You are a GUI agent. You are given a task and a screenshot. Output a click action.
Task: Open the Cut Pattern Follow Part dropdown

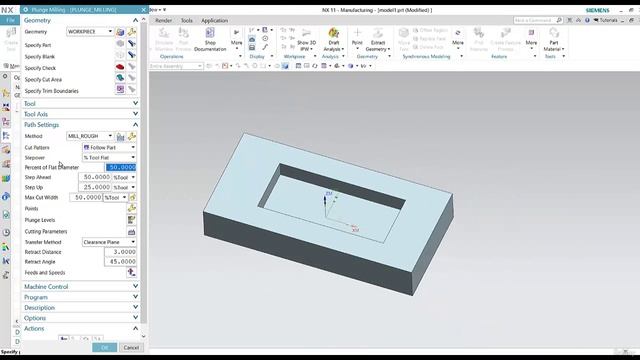click(109, 147)
